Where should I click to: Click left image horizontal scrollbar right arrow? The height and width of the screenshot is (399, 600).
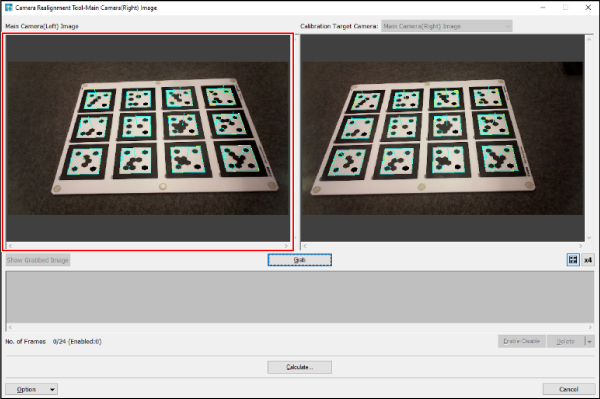point(286,246)
